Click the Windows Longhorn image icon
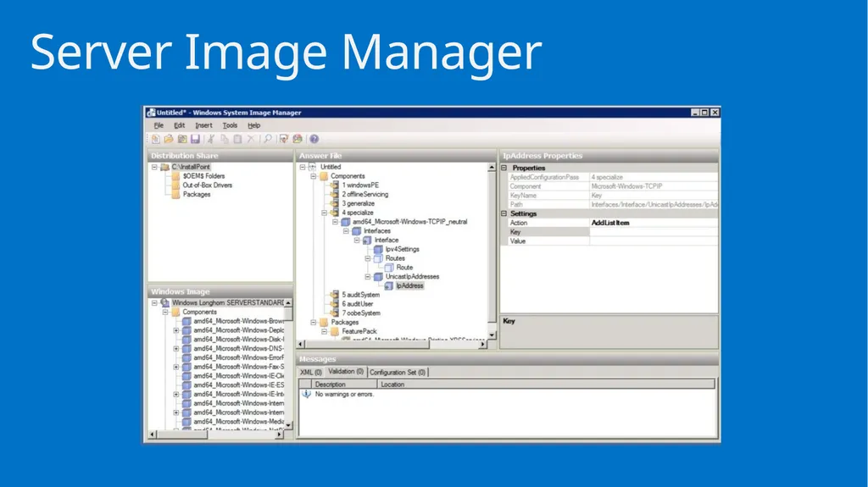Viewport: 868px width, 487px height. point(165,302)
